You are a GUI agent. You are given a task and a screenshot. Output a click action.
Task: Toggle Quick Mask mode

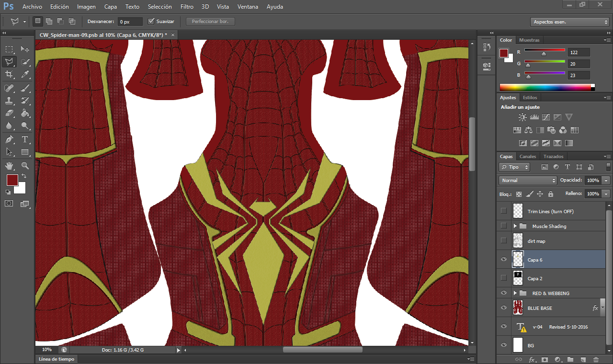pos(9,204)
